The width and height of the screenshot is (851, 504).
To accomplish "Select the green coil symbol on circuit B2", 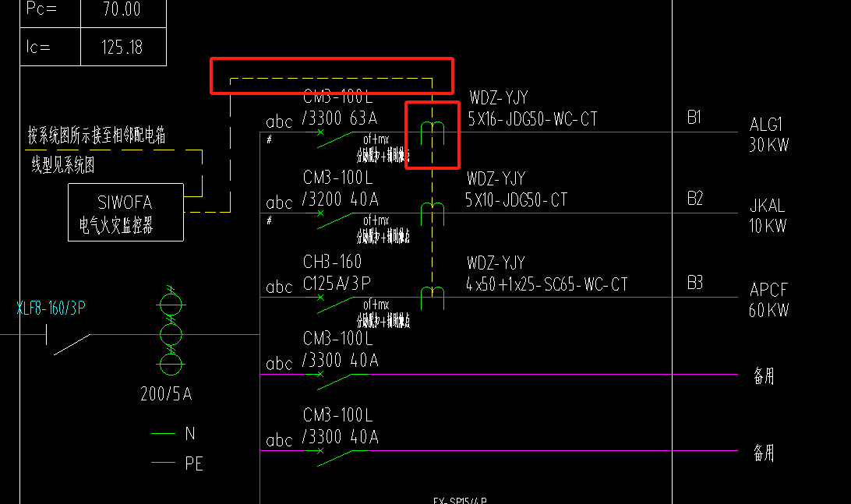I will (433, 213).
